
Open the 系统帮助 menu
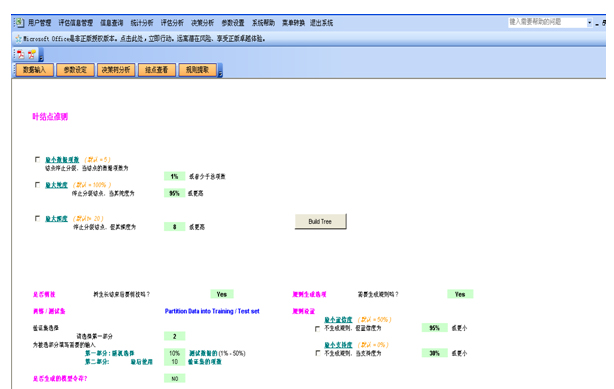[263, 23]
